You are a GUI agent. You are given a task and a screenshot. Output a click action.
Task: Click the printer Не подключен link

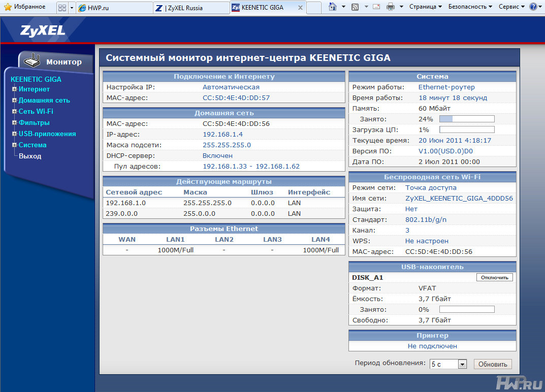coord(432,346)
